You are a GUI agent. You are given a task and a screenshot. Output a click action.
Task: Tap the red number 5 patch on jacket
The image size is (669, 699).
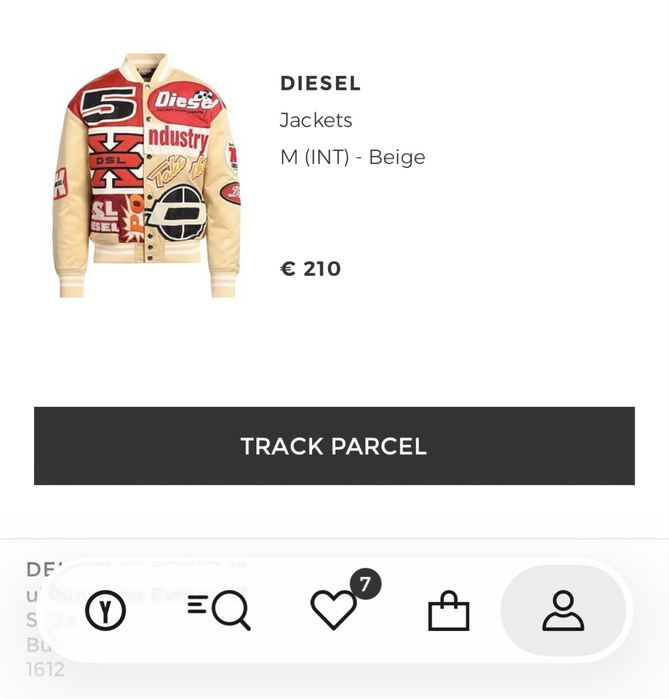point(109,105)
